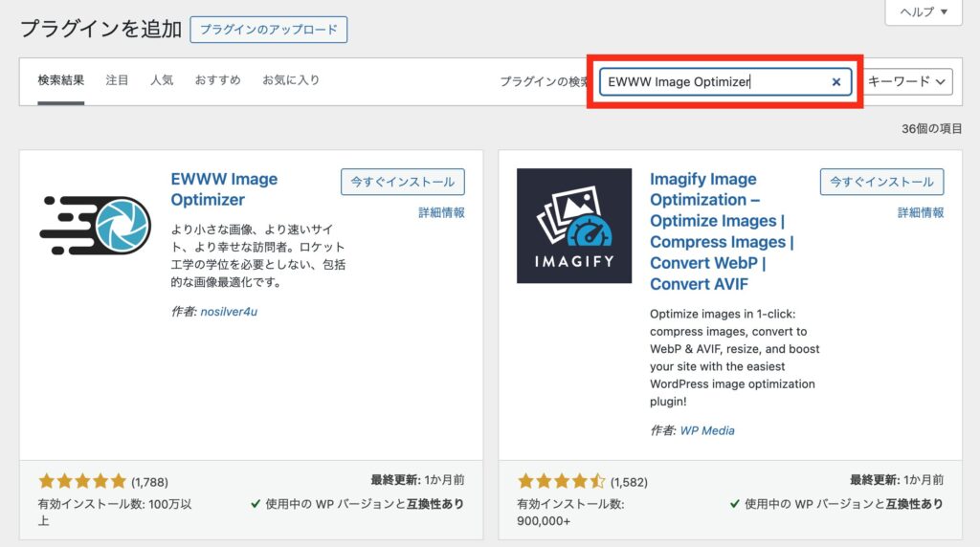Click the Imagify plugin description text
This screenshot has width=980, height=547.
(x=734, y=358)
